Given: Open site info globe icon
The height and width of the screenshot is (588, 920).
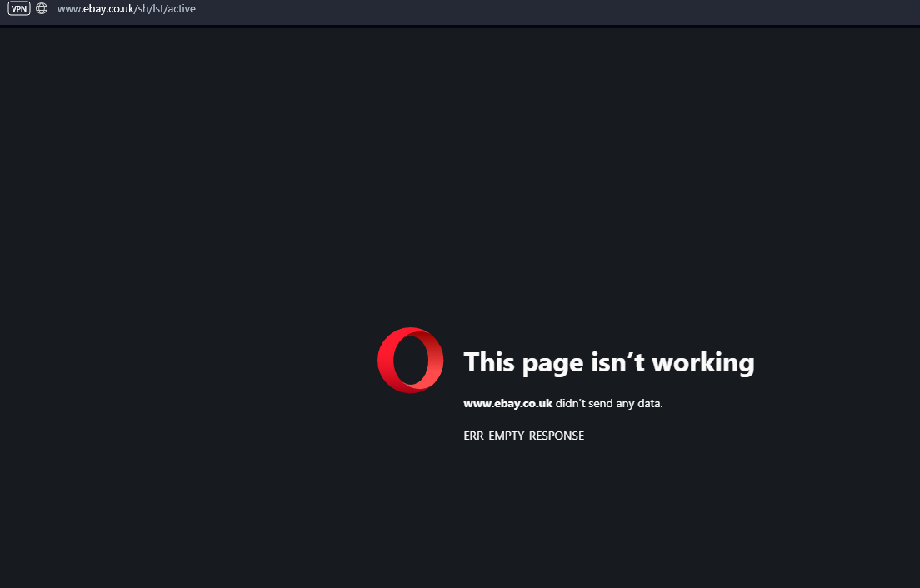Looking at the screenshot, I should click(42, 9).
